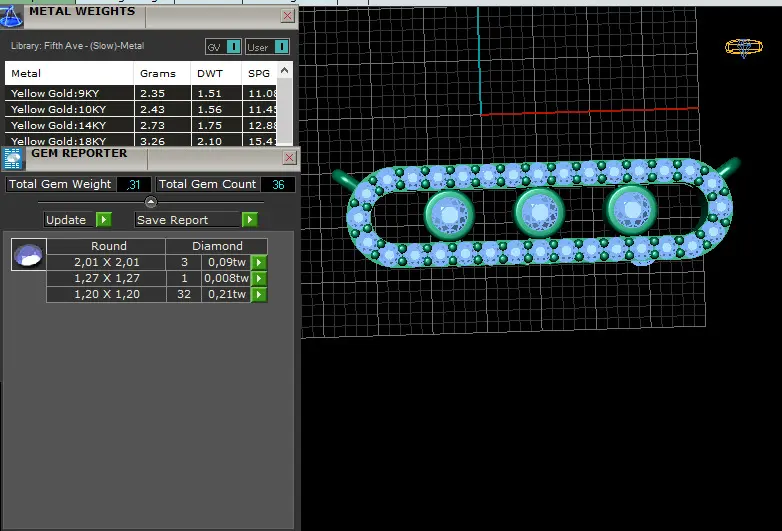The height and width of the screenshot is (531, 782).
Task: Click the metal table scroll-up arrow
Action: pyautogui.click(x=284, y=71)
